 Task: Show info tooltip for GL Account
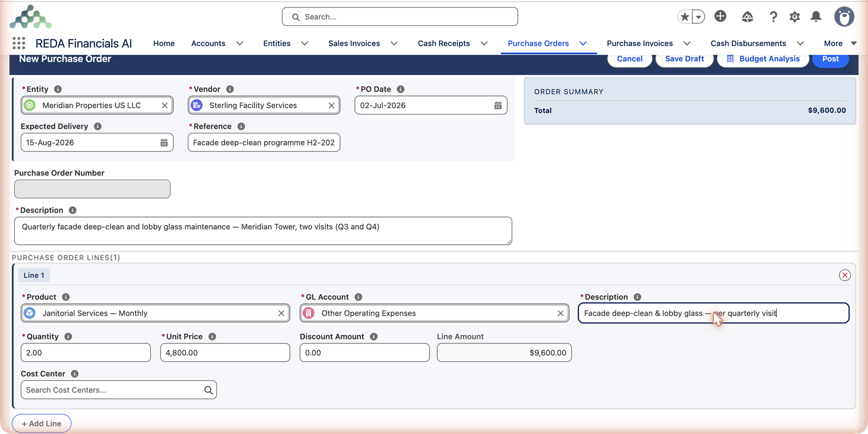point(359,297)
